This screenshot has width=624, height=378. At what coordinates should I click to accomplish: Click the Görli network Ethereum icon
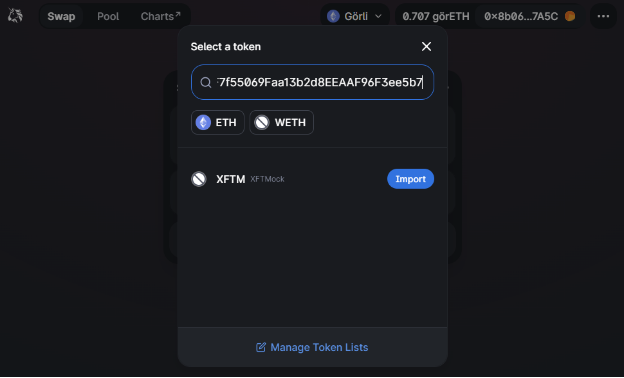[333, 16]
